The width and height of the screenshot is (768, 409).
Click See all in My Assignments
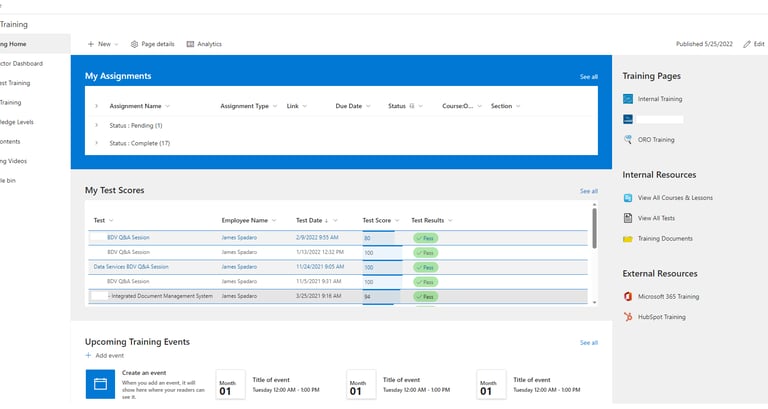pos(588,77)
